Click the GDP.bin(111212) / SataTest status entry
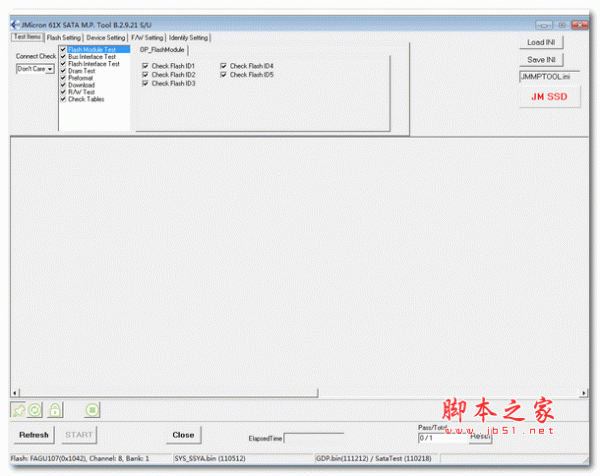 (377, 458)
